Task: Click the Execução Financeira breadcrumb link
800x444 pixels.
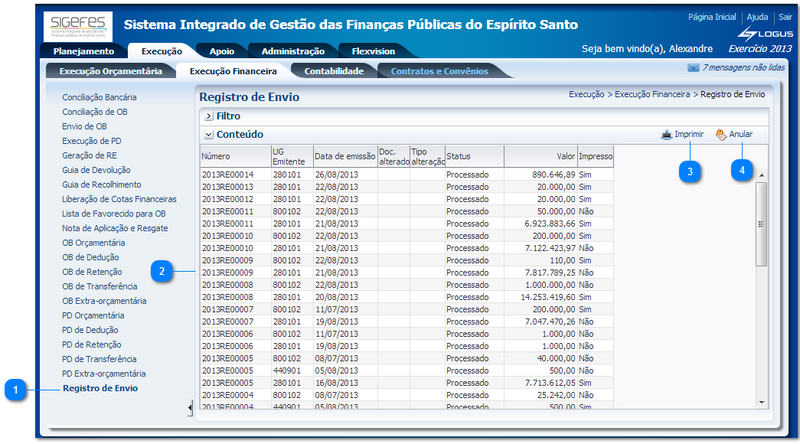Action: tap(652, 94)
